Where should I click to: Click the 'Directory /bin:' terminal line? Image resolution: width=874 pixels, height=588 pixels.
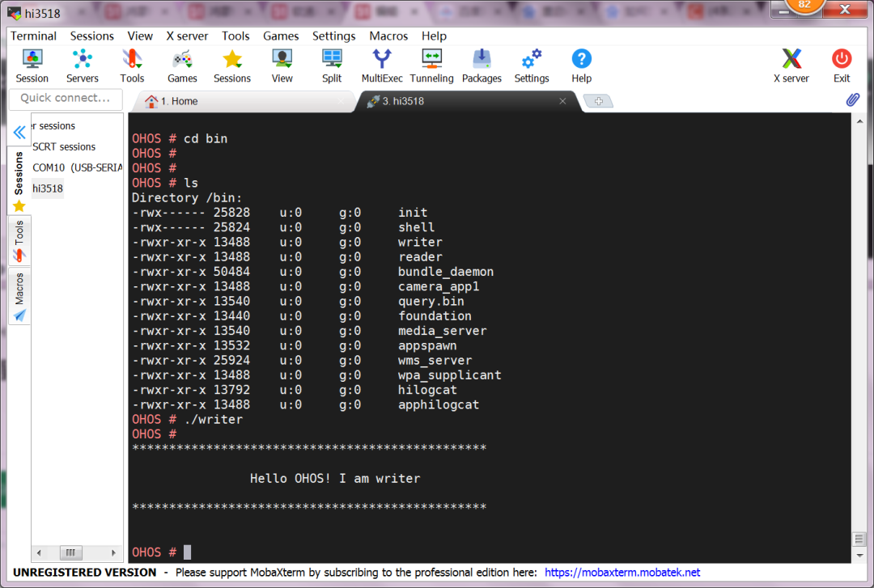187,198
